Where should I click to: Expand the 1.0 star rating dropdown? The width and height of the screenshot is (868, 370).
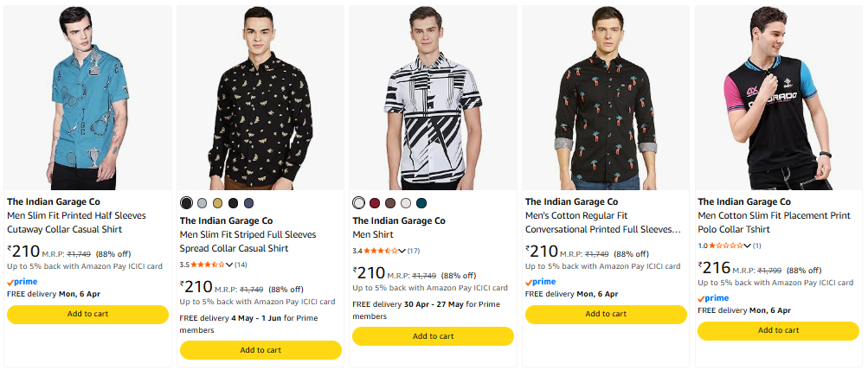[747, 246]
